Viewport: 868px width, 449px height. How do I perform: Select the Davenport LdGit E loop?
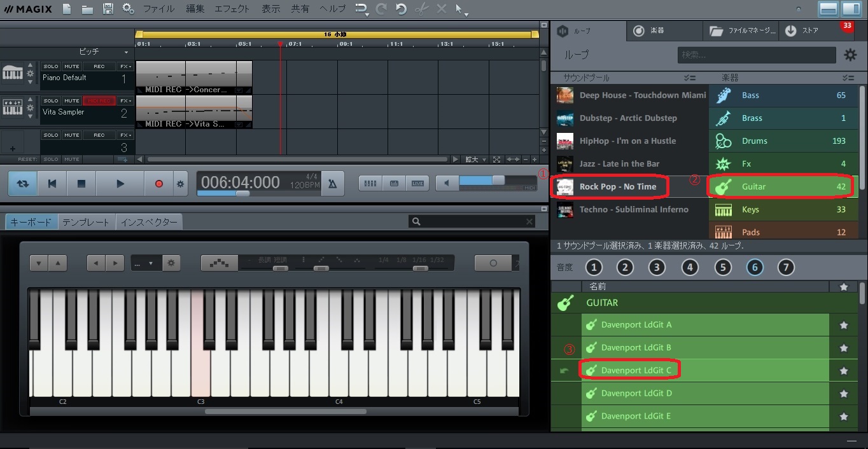pos(705,417)
